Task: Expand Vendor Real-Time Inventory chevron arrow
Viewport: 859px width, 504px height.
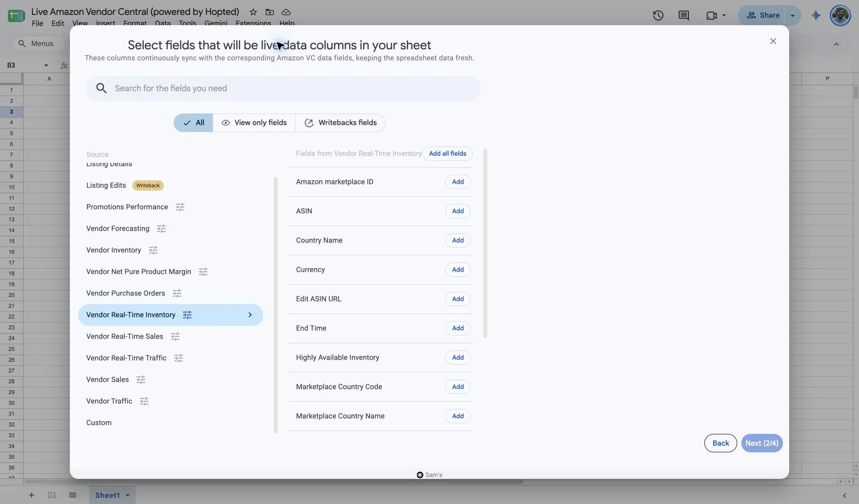Action: click(x=250, y=315)
